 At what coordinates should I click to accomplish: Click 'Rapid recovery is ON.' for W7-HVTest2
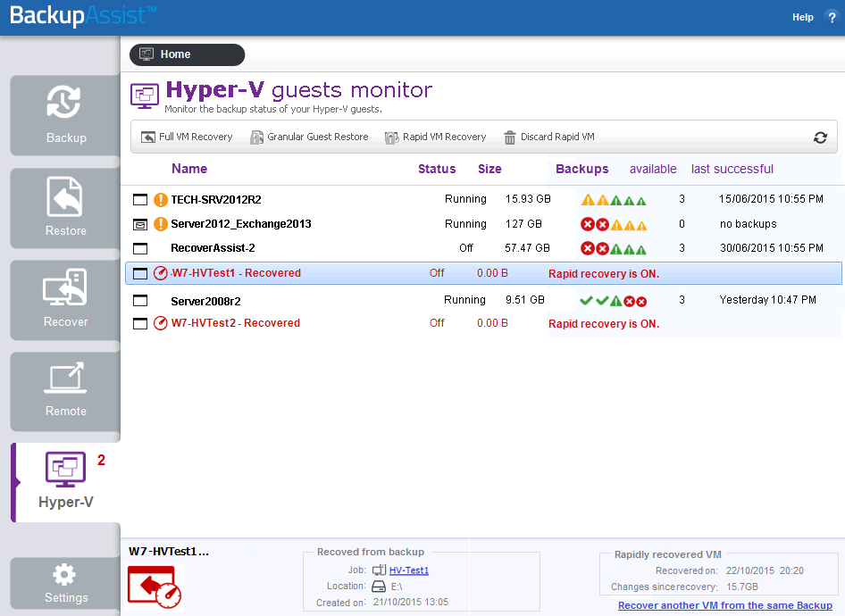click(604, 323)
